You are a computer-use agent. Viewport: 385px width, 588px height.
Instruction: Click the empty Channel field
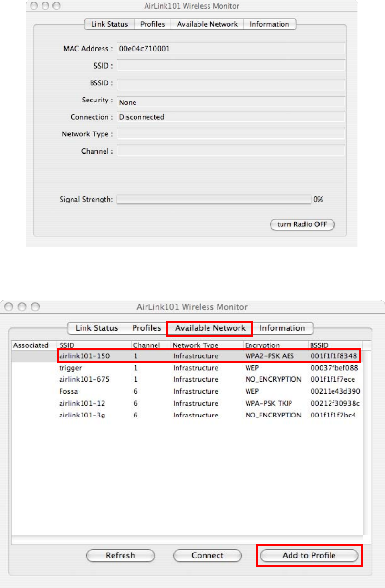231,151
